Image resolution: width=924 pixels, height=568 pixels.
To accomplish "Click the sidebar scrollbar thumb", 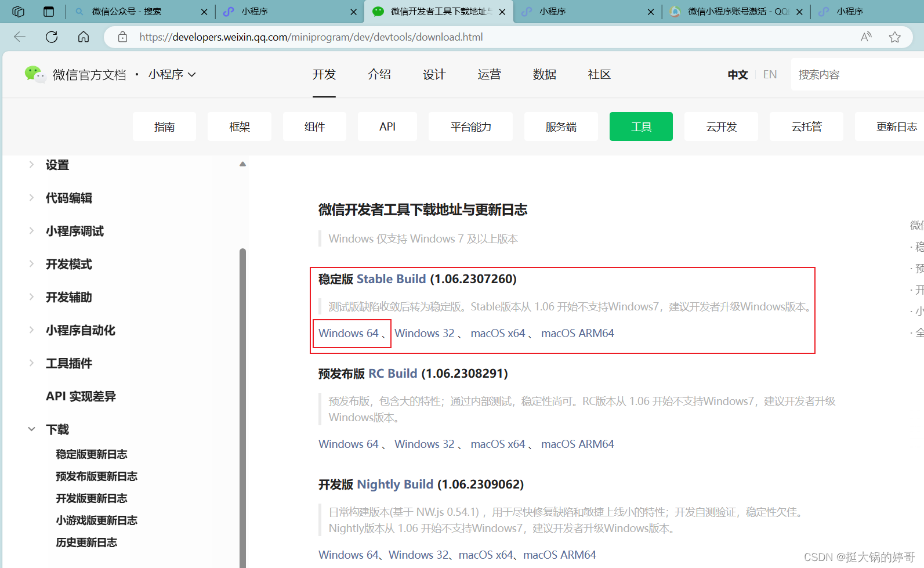I will (242, 408).
